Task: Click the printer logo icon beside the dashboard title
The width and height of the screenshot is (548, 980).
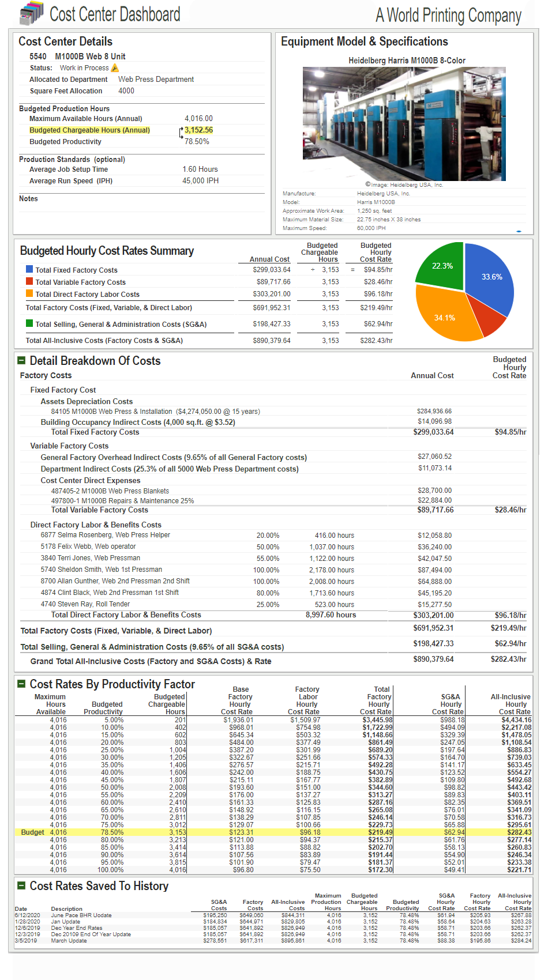Action: (31, 13)
